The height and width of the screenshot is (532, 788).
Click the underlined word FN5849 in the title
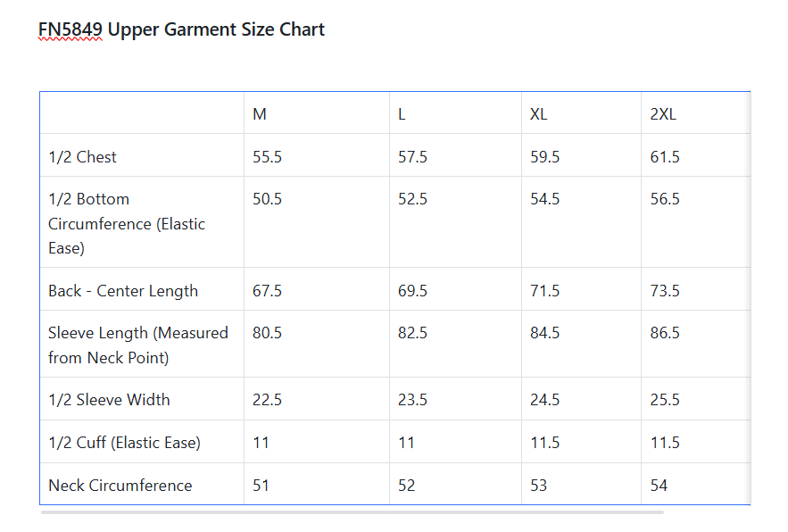click(x=71, y=29)
